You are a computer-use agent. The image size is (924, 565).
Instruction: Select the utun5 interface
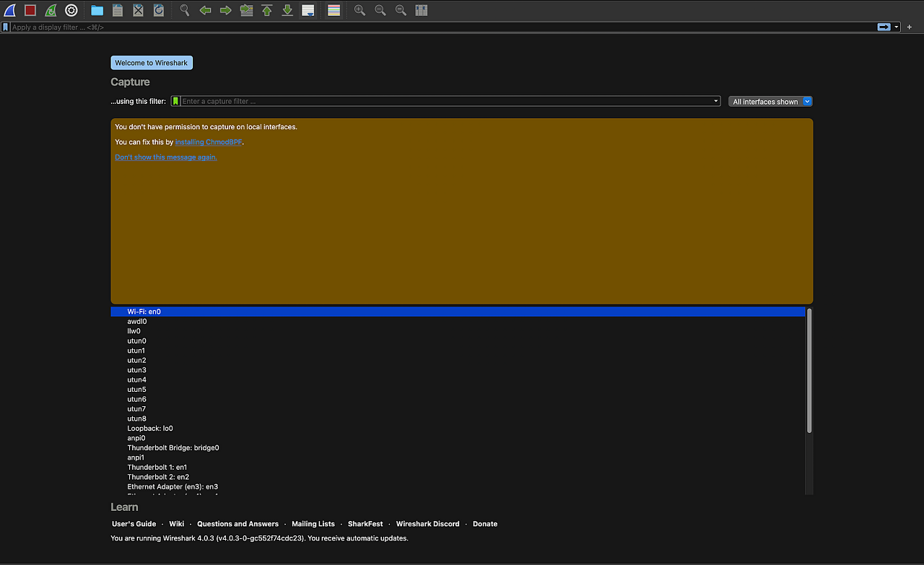point(458,390)
